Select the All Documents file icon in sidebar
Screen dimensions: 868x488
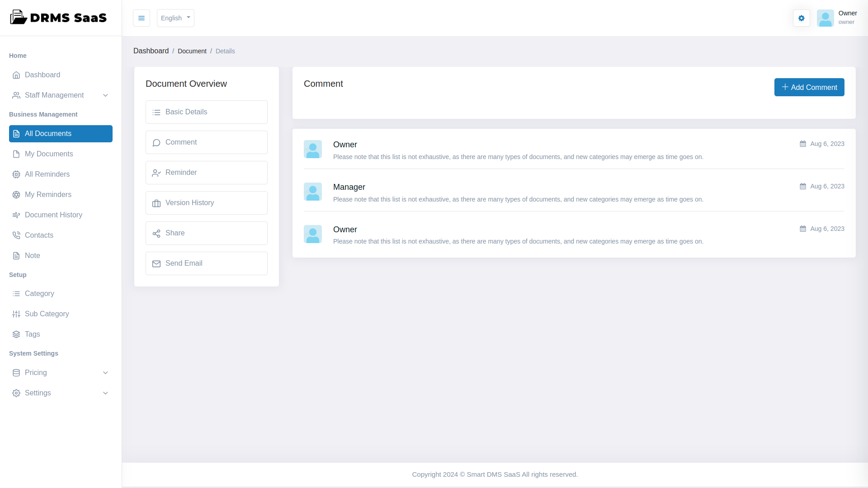click(16, 134)
